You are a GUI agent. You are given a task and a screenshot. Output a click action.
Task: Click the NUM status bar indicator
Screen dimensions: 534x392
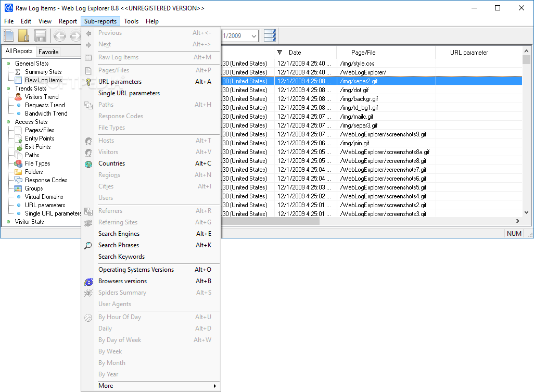click(514, 234)
